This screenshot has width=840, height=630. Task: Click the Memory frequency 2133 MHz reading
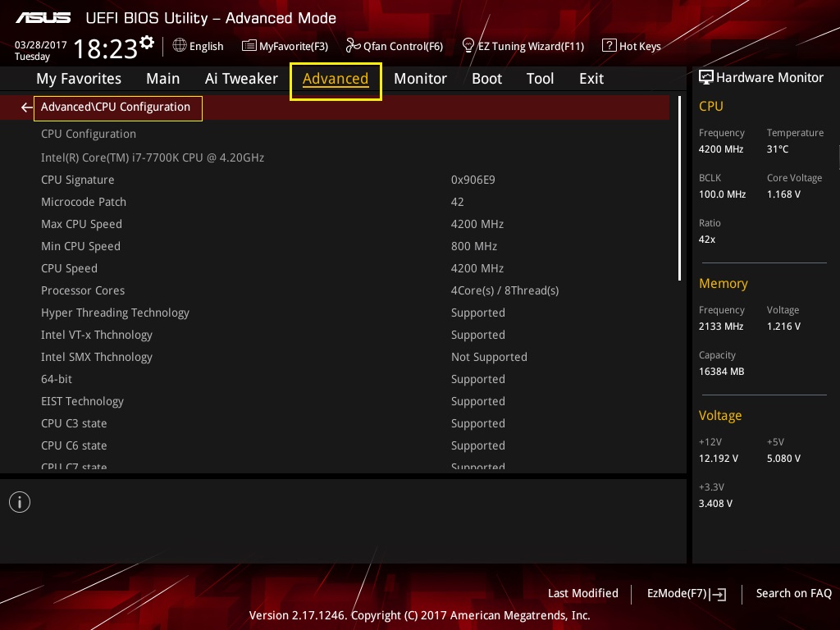point(721,326)
